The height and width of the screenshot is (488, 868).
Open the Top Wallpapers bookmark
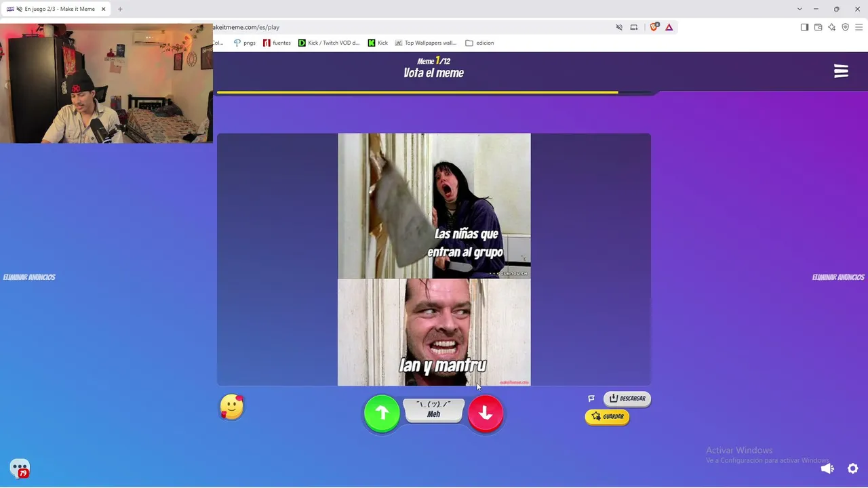click(x=426, y=43)
